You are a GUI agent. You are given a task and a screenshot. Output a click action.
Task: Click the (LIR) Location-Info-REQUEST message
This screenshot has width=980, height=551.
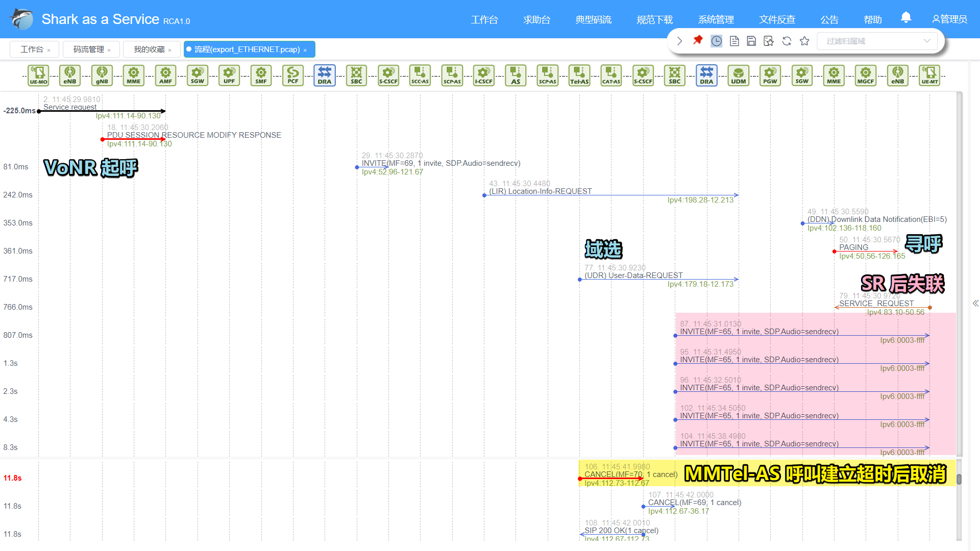tap(540, 191)
